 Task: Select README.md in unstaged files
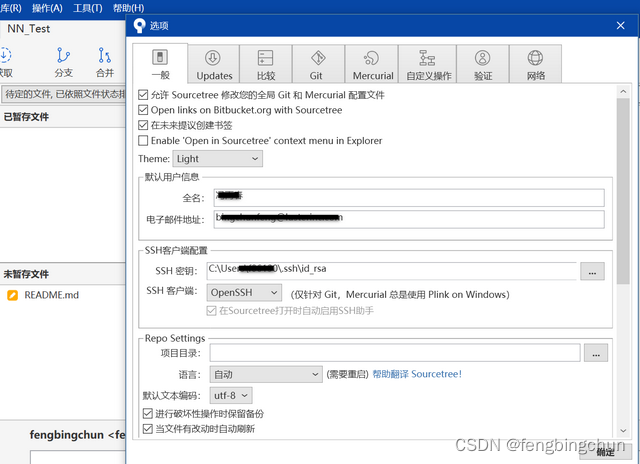coord(51,295)
